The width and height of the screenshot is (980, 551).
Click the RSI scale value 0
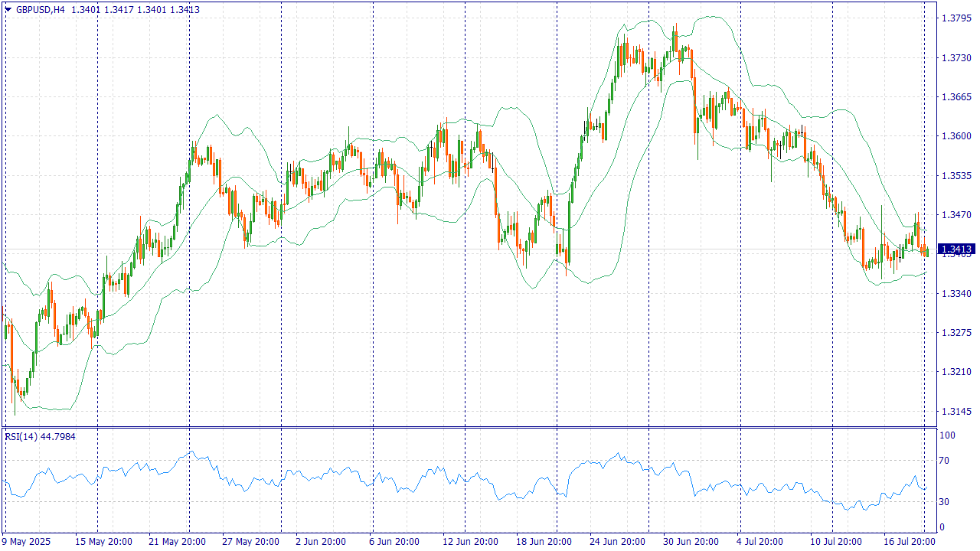tap(943, 527)
